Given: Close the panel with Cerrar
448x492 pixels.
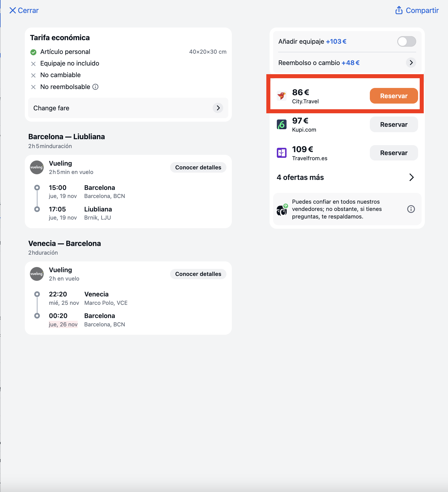Looking at the screenshot, I should pos(24,10).
